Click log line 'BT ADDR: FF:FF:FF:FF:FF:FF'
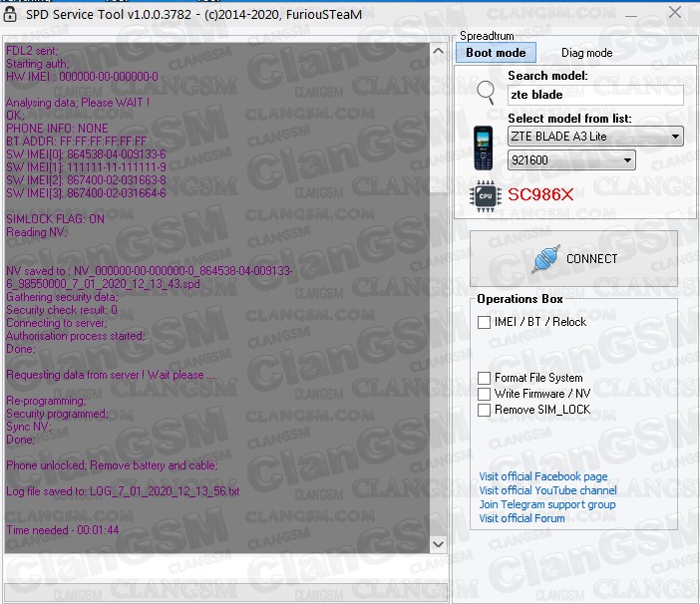The image size is (700, 604). pyautogui.click(x=77, y=142)
